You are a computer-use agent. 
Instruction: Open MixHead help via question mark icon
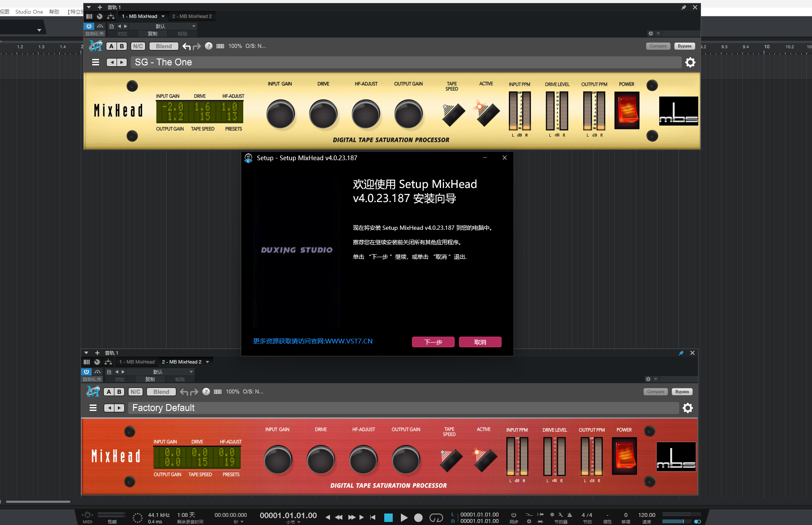coord(208,46)
